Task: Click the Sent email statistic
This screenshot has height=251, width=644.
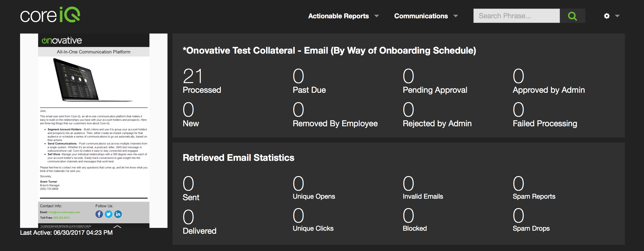Action: pyautogui.click(x=191, y=189)
